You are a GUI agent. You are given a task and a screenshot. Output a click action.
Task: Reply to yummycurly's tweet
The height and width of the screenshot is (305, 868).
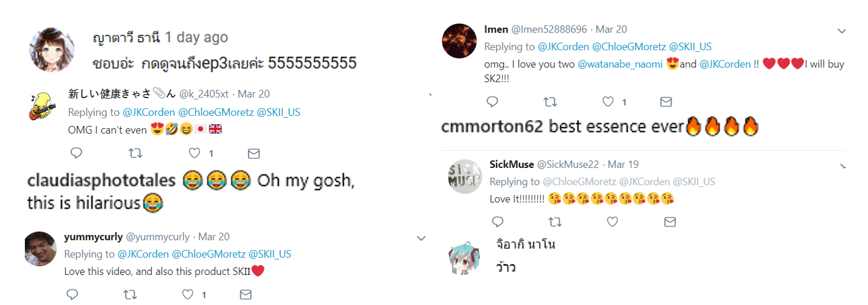[x=72, y=294]
